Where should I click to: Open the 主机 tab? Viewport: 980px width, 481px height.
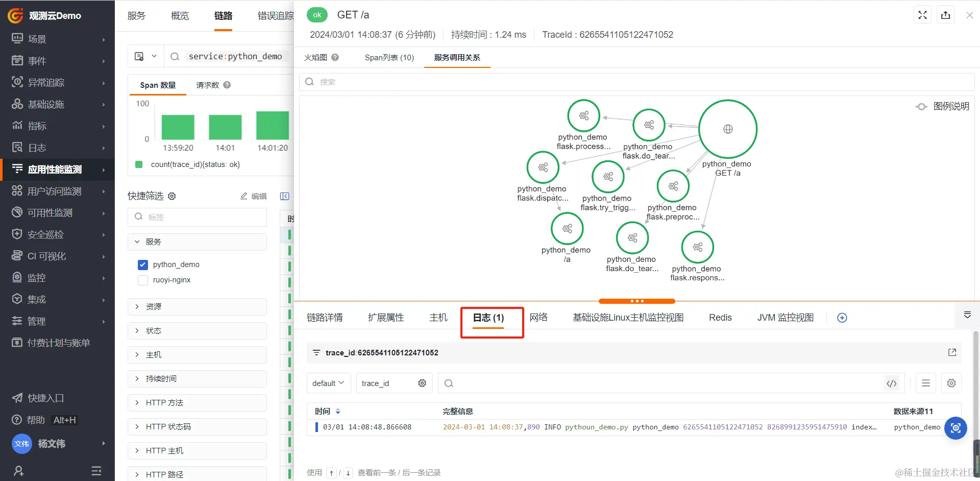coord(438,318)
